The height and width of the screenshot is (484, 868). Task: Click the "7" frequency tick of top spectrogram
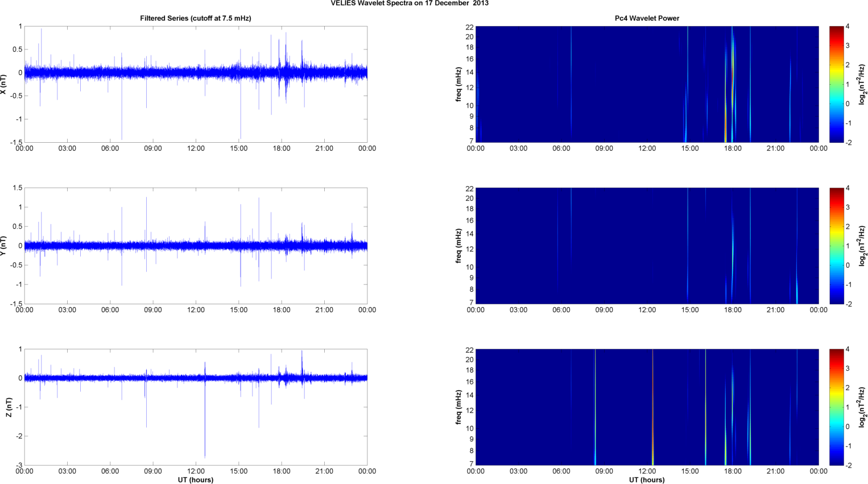click(472, 140)
